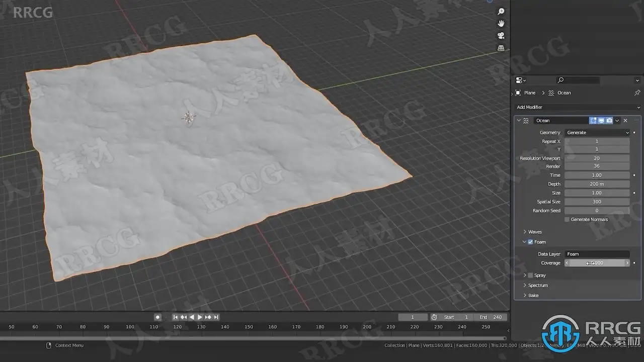The height and width of the screenshot is (362, 644).
Task: Decrease Coverage with left arrow
Action: [x=567, y=263]
